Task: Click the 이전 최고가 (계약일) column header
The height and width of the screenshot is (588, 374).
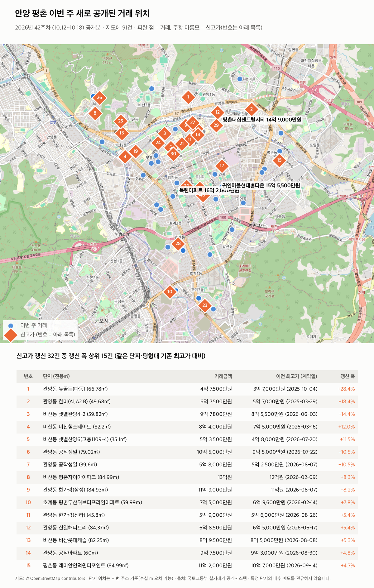Action: pos(297,376)
